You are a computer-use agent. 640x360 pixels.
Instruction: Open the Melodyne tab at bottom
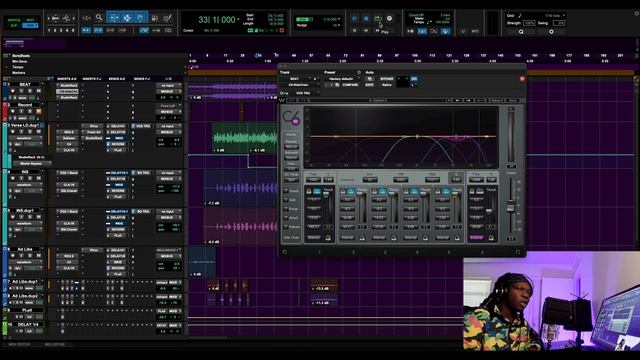[x=55, y=344]
